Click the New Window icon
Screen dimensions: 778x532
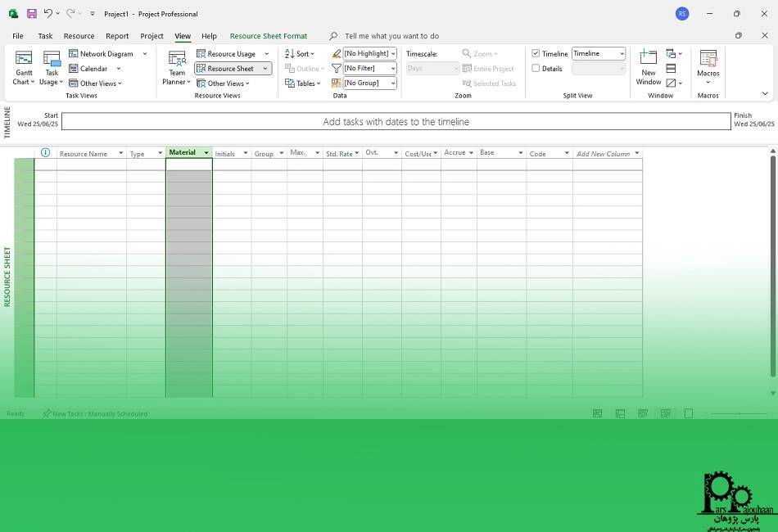pyautogui.click(x=648, y=59)
